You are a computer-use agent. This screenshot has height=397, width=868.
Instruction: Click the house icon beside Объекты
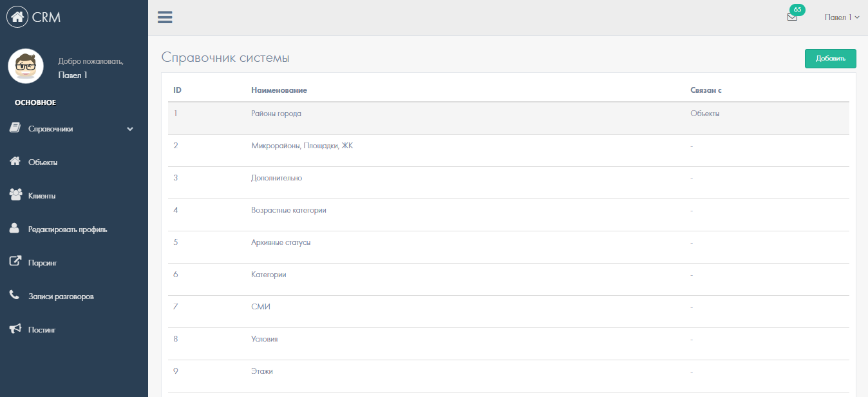pos(15,162)
